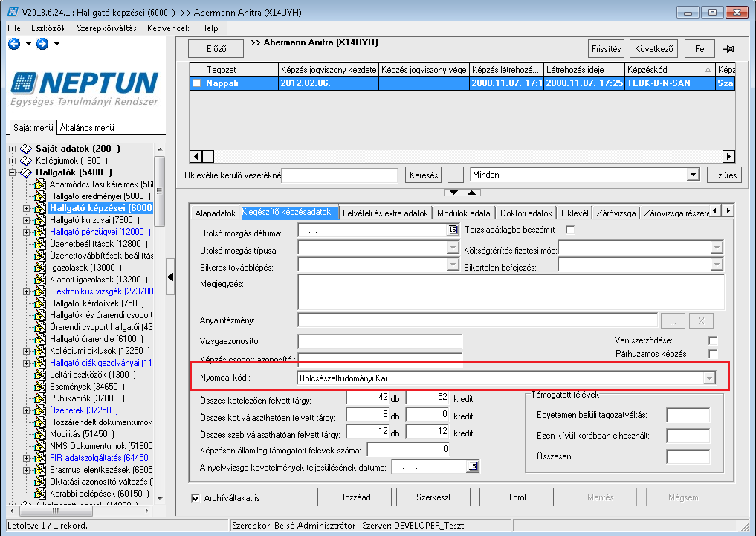Image resolution: width=756 pixels, height=536 pixels.
Task: Click icon beside Hallgató kurzusai
Action: click(40, 220)
